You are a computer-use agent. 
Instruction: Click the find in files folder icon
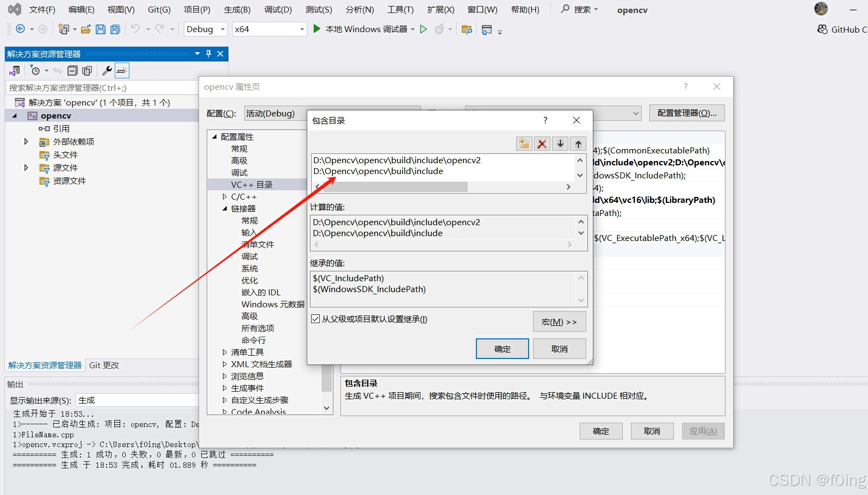[x=467, y=29]
